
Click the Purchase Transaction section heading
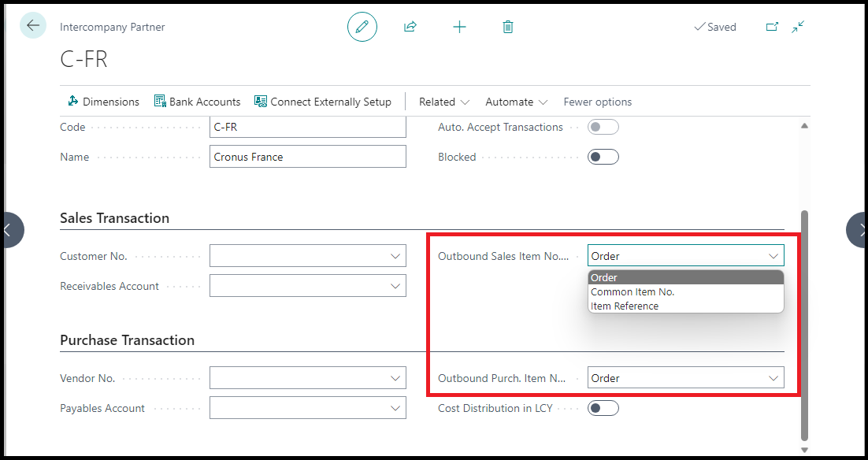[128, 339]
